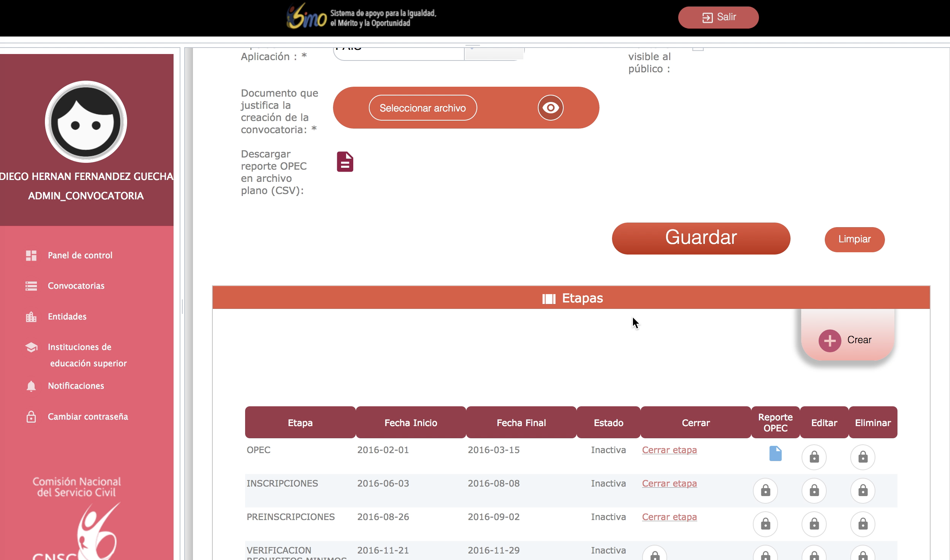The width and height of the screenshot is (950, 560).
Task: Click the blue OPEC report file icon
Action: (x=775, y=453)
